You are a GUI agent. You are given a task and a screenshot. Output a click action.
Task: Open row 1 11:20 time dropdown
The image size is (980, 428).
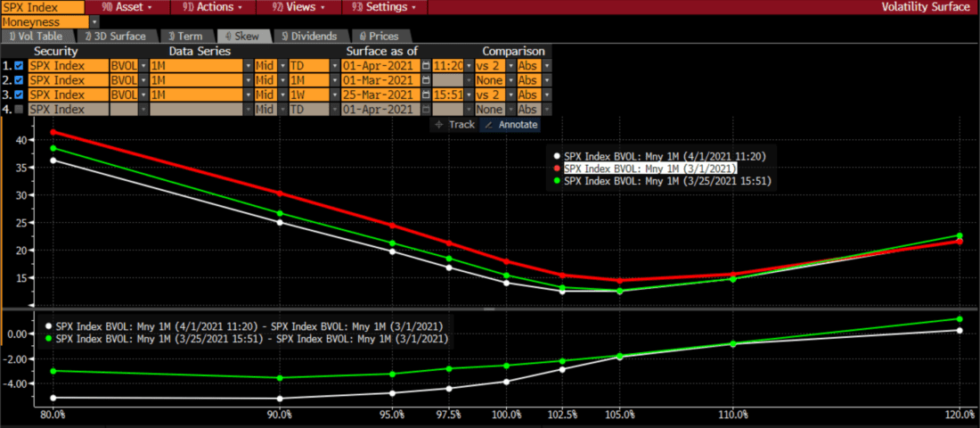[468, 65]
